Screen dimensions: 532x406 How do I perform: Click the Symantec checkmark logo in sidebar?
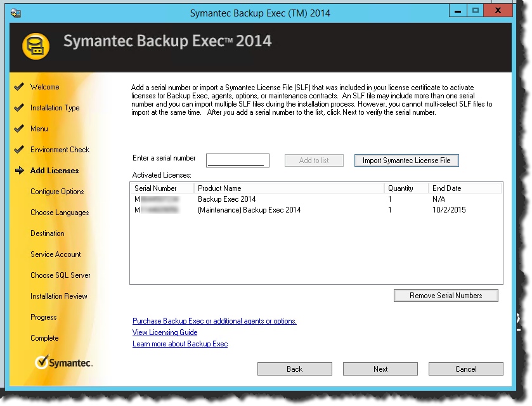[x=63, y=362]
